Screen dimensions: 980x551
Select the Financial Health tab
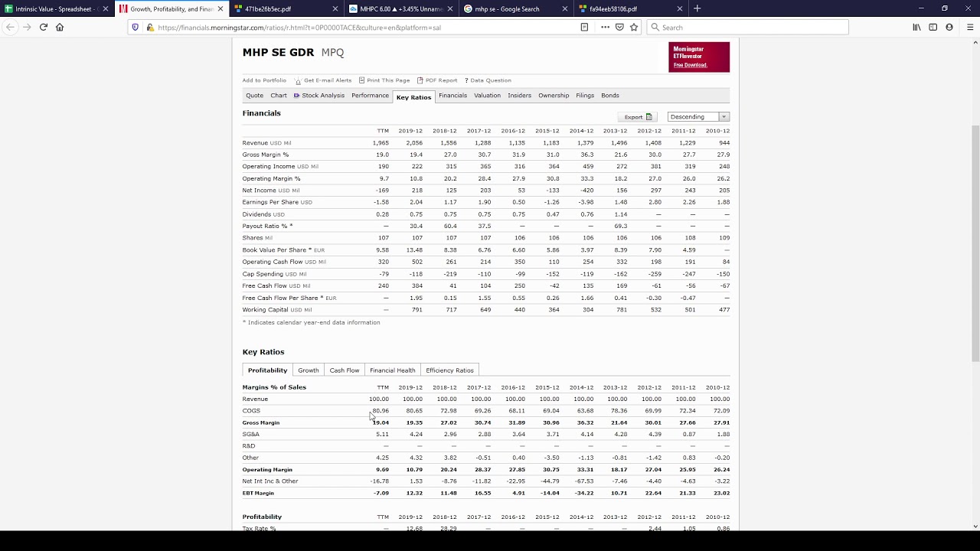point(393,370)
